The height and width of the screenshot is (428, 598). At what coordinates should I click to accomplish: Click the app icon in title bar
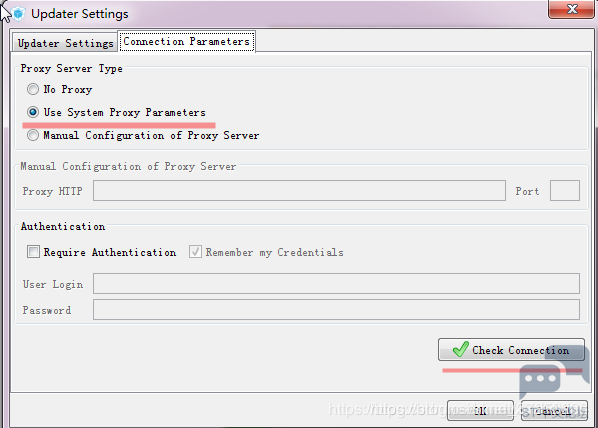[18, 14]
